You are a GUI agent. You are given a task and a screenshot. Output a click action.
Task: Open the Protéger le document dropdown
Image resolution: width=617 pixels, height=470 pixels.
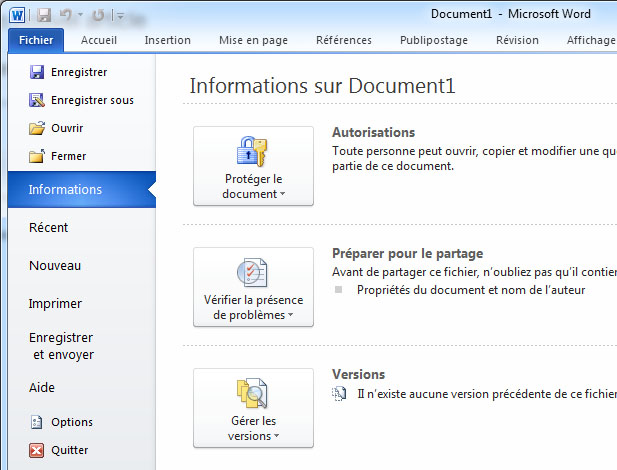click(253, 166)
